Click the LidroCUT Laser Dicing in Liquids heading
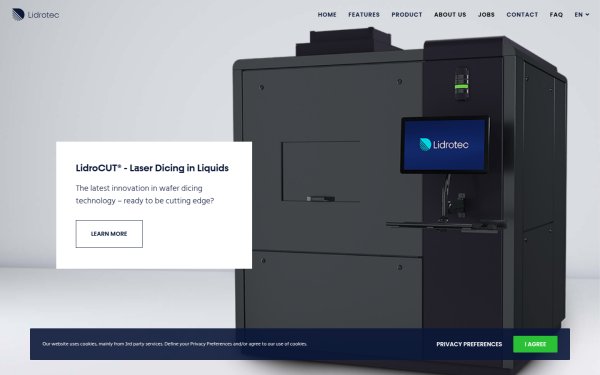Screen dimensions: 600x375 point(152,168)
